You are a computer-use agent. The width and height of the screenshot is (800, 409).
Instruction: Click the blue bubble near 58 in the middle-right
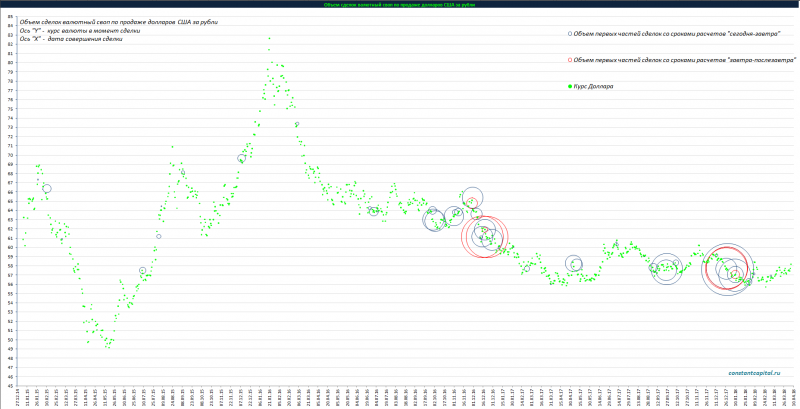coord(574,264)
